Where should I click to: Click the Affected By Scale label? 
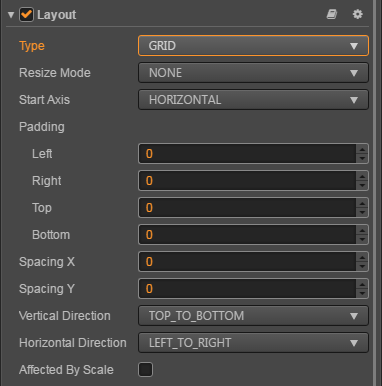pos(66,370)
